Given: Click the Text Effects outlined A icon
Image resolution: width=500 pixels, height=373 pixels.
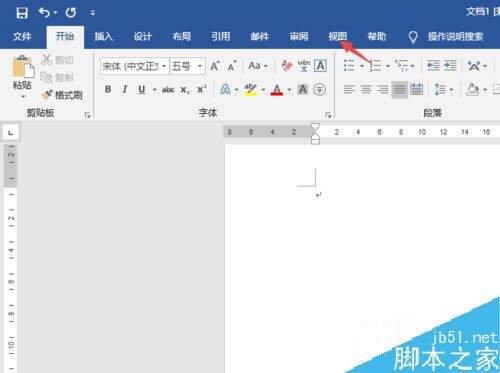Looking at the screenshot, I should pos(226,89).
